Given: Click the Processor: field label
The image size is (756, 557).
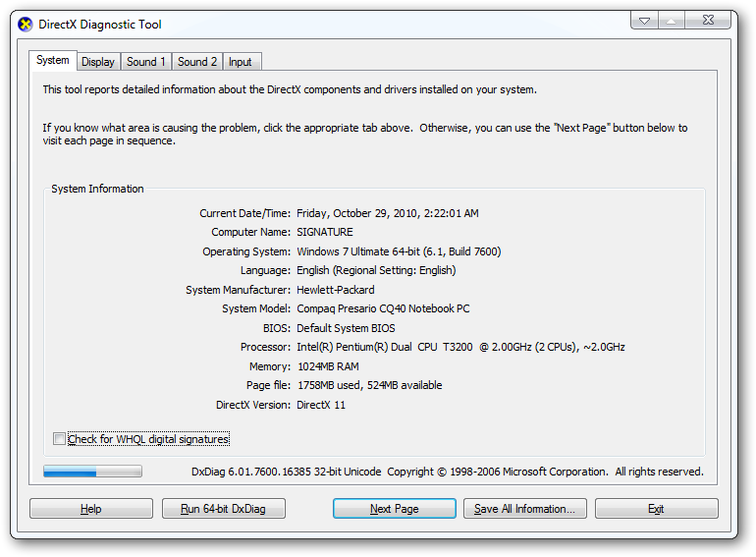Looking at the screenshot, I should [266, 347].
